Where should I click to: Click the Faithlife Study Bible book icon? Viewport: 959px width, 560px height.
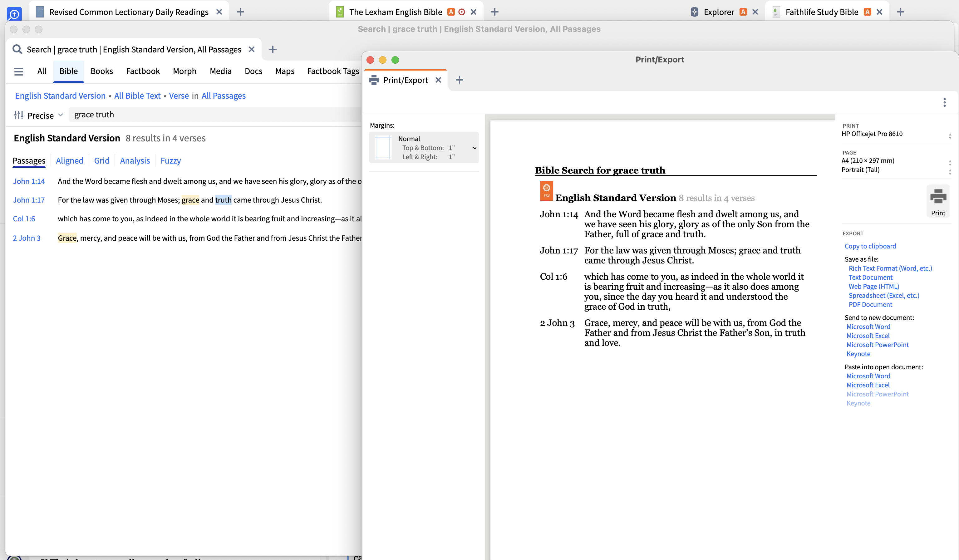776,12
